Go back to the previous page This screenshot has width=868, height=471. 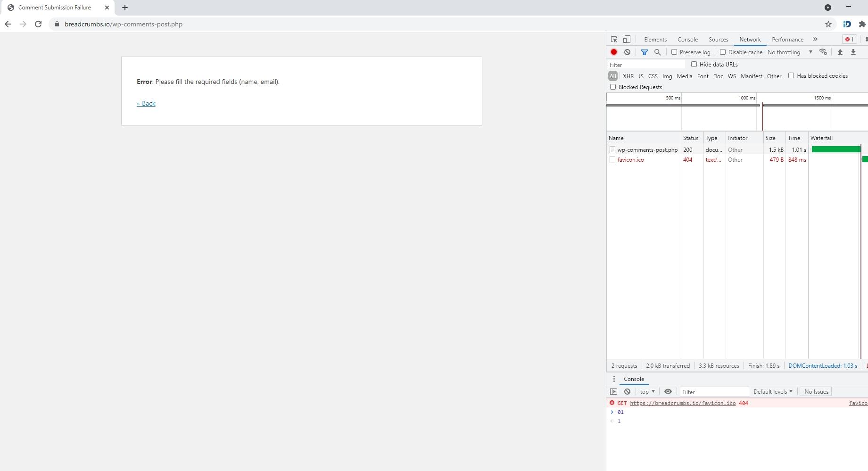click(x=8, y=24)
